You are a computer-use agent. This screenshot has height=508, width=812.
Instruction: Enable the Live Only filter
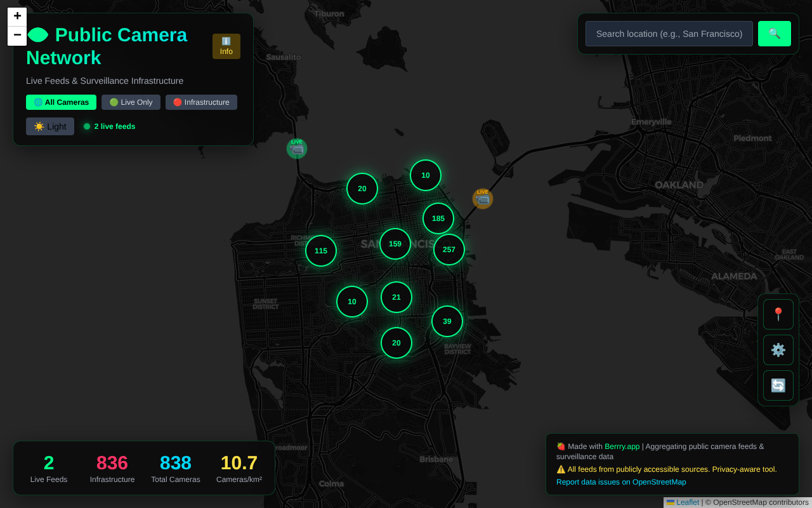(x=131, y=102)
